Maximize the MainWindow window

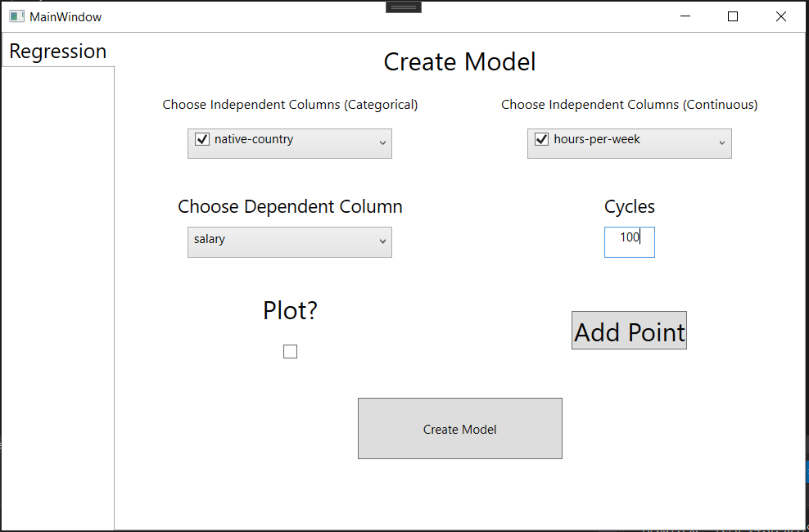point(733,16)
